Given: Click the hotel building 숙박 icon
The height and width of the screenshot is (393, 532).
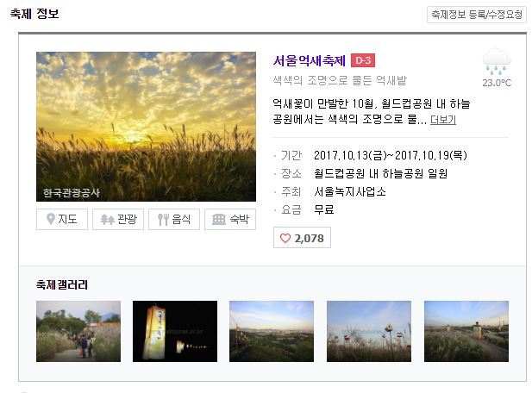Looking at the screenshot, I should pos(219,220).
